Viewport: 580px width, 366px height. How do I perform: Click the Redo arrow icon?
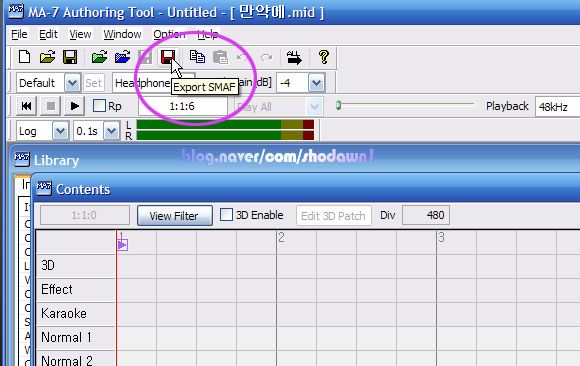pos(266,57)
